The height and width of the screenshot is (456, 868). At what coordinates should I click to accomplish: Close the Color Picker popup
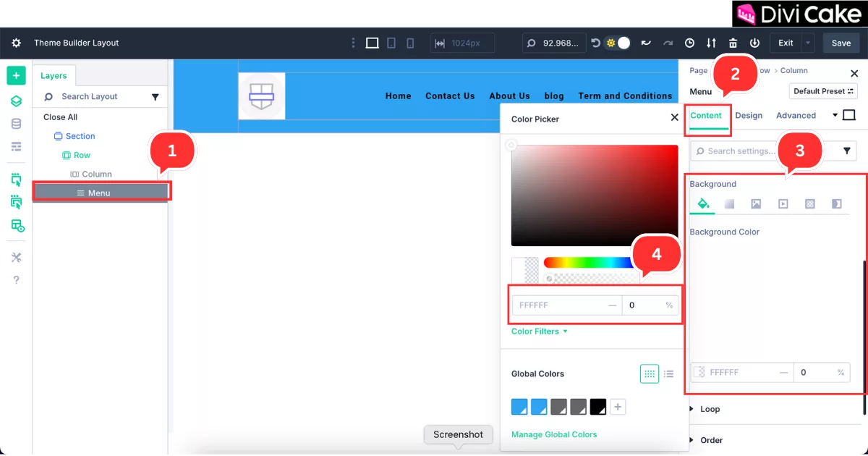[675, 118]
